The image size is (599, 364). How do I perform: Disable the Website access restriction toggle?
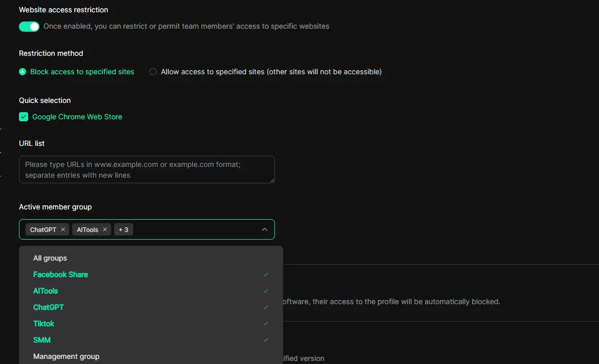click(29, 27)
